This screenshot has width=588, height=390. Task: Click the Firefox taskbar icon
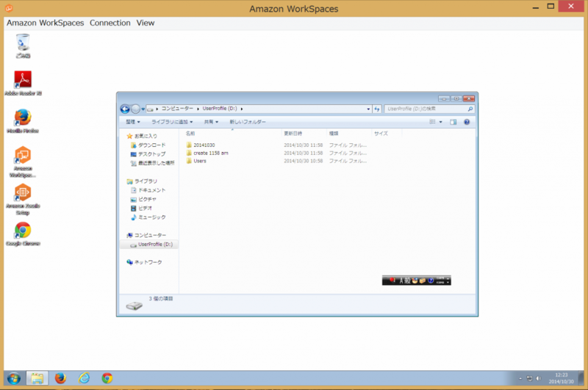[x=60, y=378]
